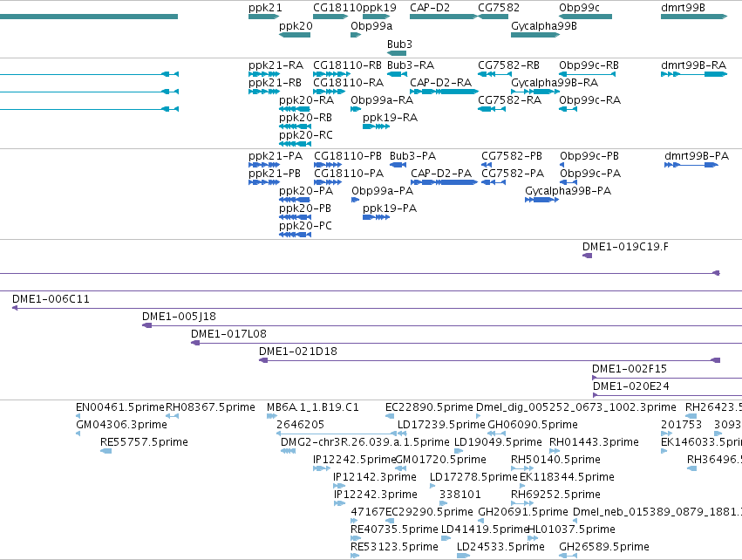Select BAC clone DME1-006C11

pos(51,300)
